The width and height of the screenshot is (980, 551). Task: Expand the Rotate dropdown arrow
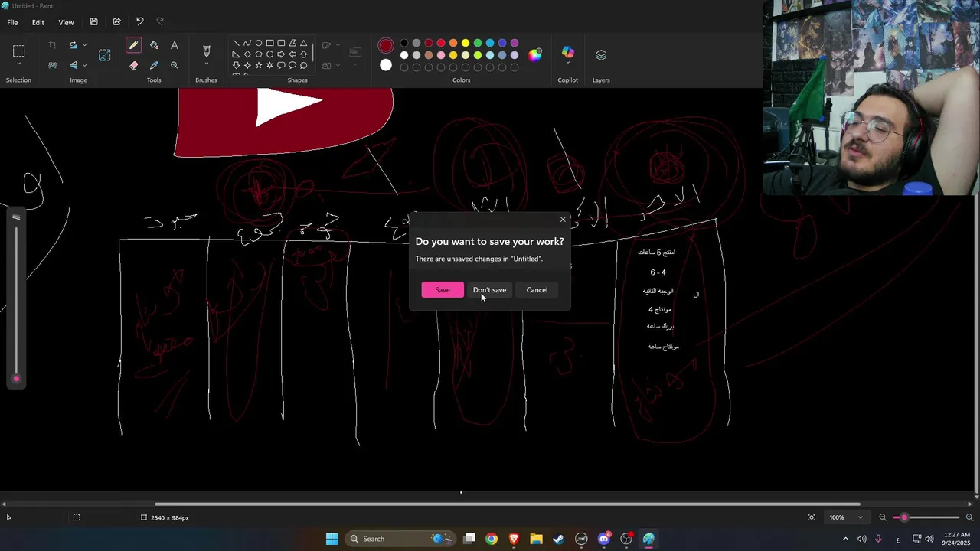pos(84,45)
